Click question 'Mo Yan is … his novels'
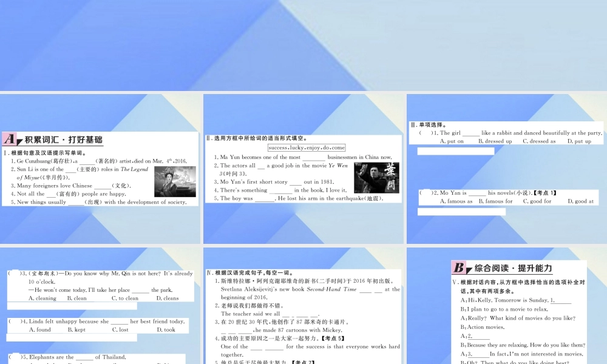 pyautogui.click(x=488, y=193)
